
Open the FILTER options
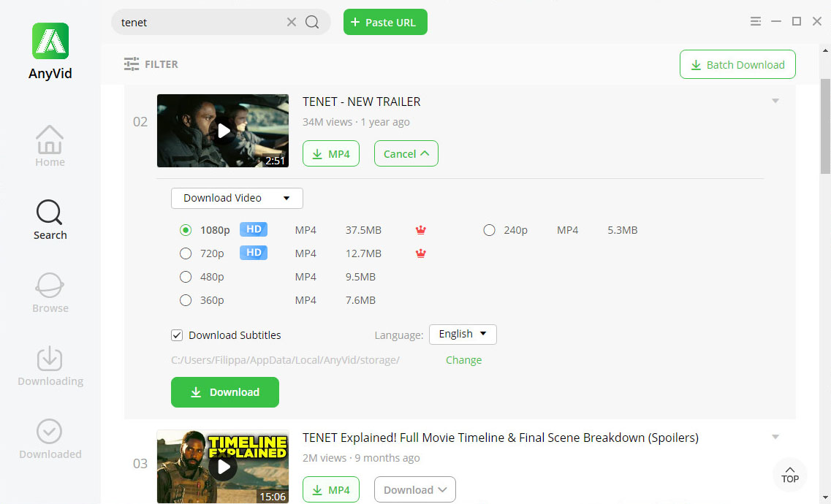click(x=151, y=64)
